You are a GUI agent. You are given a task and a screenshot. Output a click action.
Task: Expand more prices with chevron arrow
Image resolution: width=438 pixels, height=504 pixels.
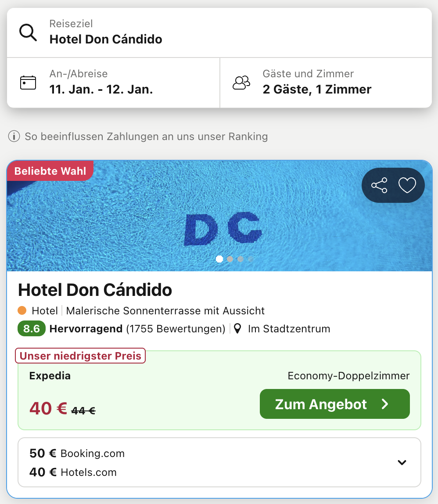point(402,462)
